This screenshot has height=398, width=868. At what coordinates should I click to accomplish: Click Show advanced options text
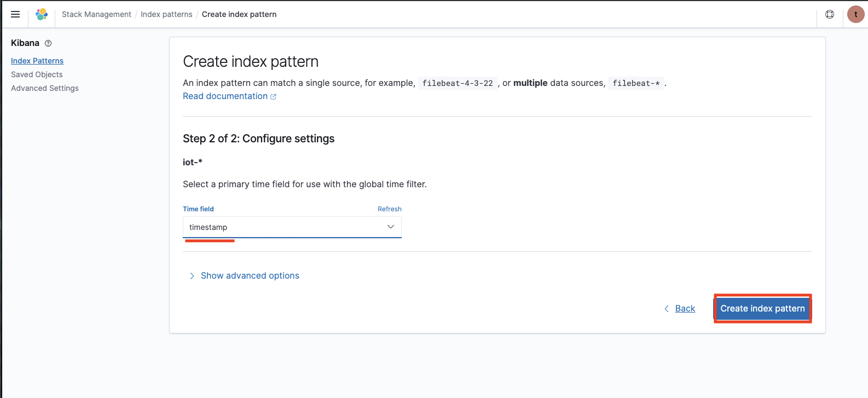coord(250,276)
